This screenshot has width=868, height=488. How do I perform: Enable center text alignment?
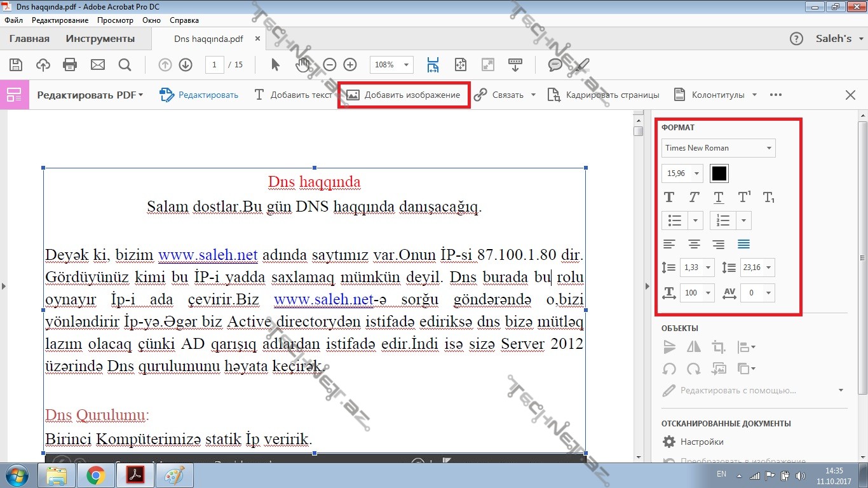694,245
